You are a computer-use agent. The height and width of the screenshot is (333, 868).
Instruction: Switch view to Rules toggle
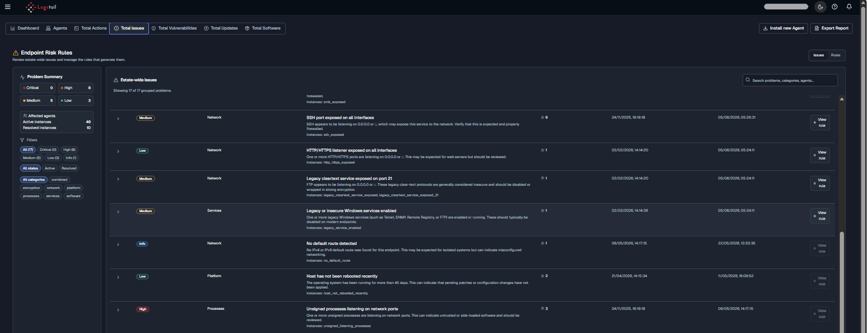pyautogui.click(x=835, y=55)
